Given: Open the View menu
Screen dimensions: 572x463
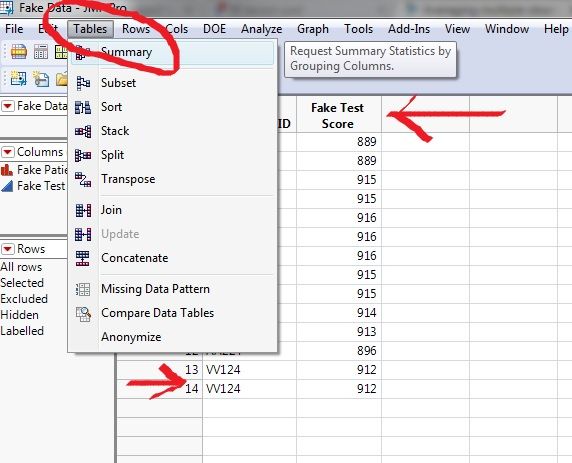Looking at the screenshot, I should coord(457,29).
